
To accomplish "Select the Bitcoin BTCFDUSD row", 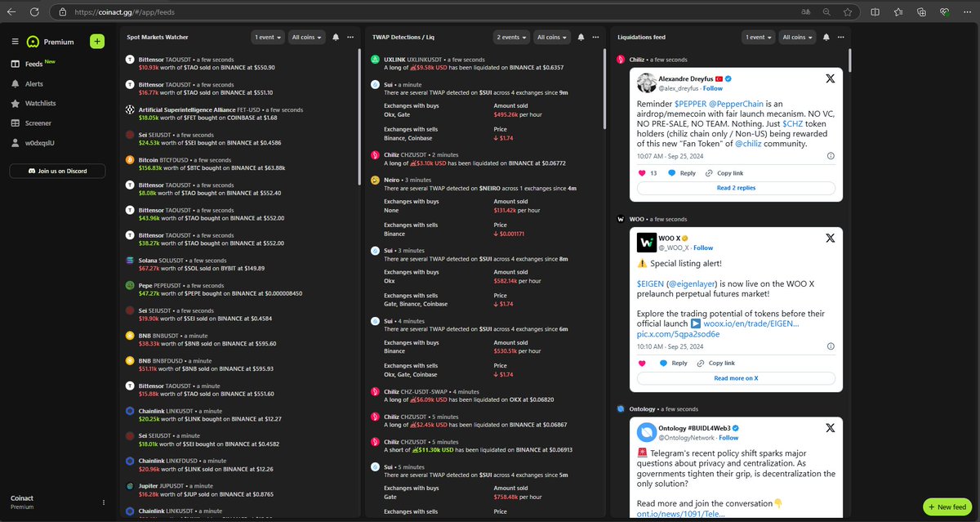I will (x=241, y=163).
